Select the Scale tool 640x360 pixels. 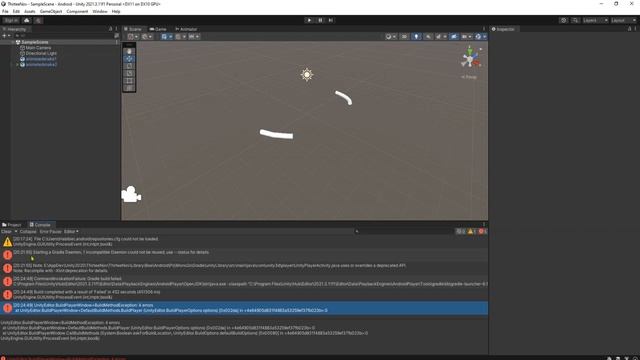(129, 73)
